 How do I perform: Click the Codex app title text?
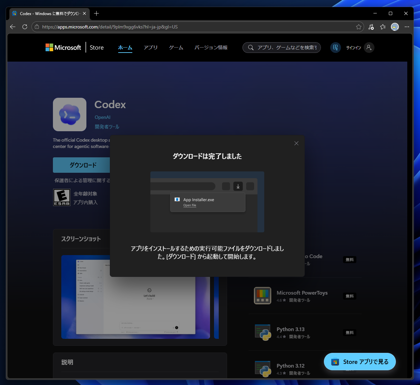coord(110,104)
